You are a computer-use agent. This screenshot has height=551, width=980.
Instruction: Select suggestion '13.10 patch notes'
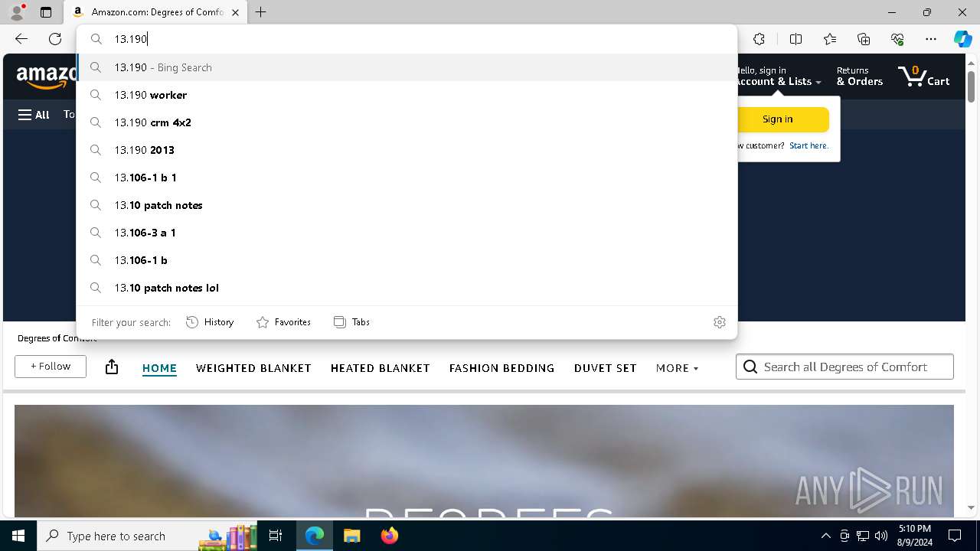[x=407, y=205]
